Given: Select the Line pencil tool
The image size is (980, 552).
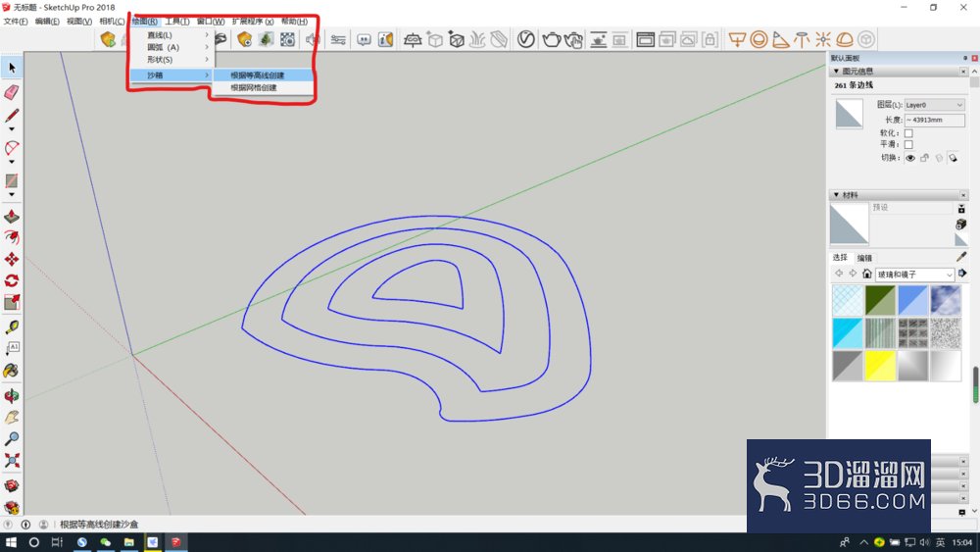Looking at the screenshot, I should point(11,116).
